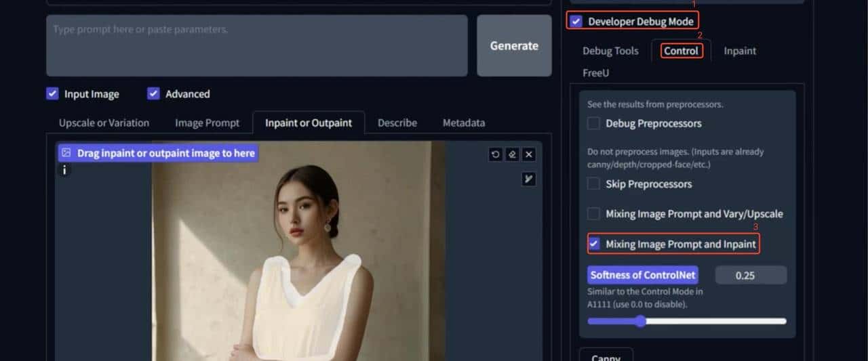Click the prompt text input box

point(256,45)
